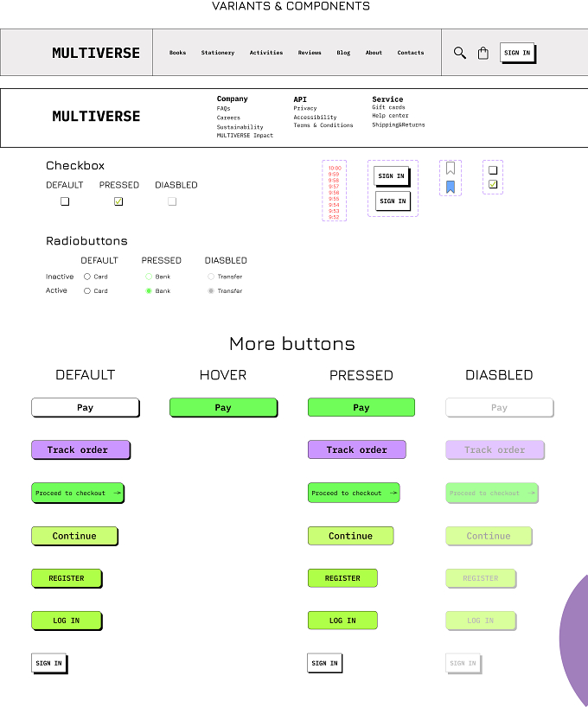Viewport: 588px width, 707px height.
Task: Click pressed Track order button
Action: click(357, 449)
